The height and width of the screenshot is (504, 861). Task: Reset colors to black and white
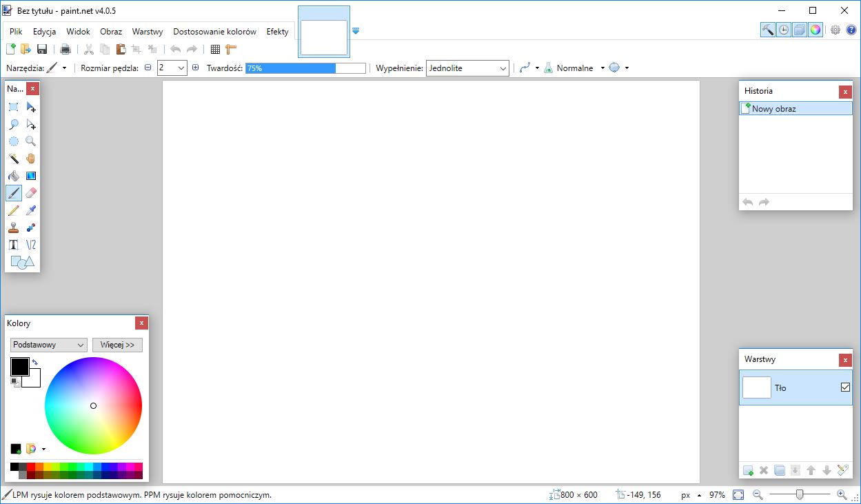(x=14, y=382)
